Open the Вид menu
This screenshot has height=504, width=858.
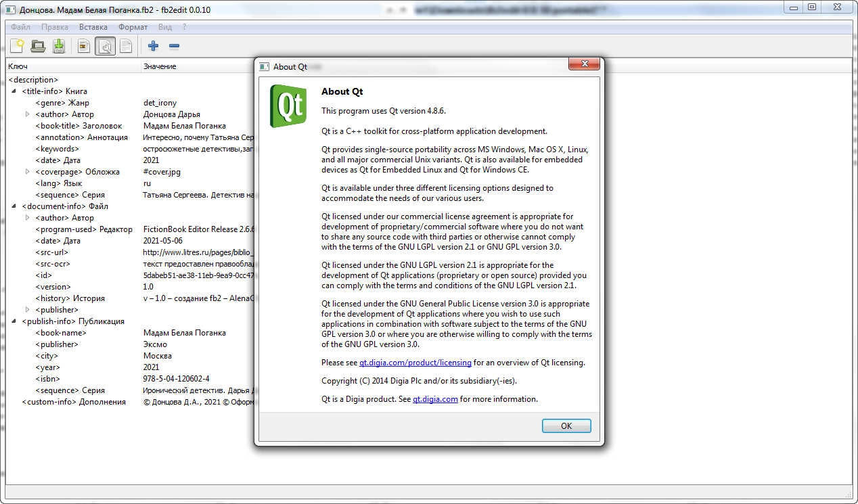coord(165,27)
